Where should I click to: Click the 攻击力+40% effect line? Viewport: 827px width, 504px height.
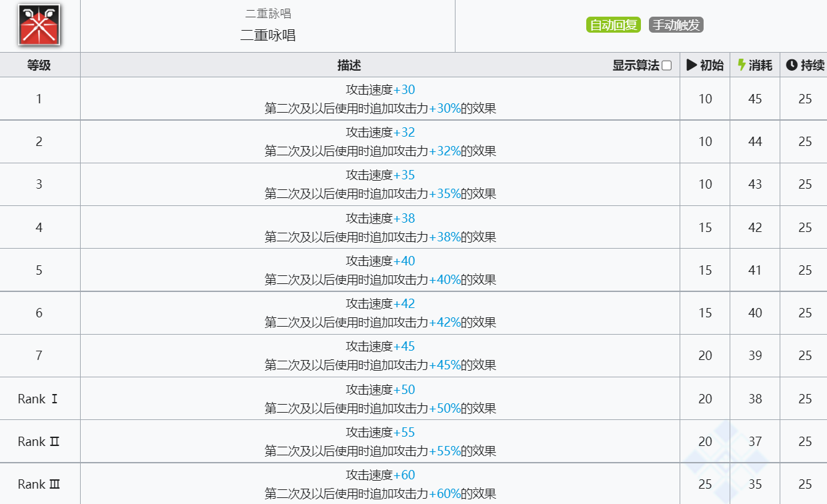pos(380,279)
